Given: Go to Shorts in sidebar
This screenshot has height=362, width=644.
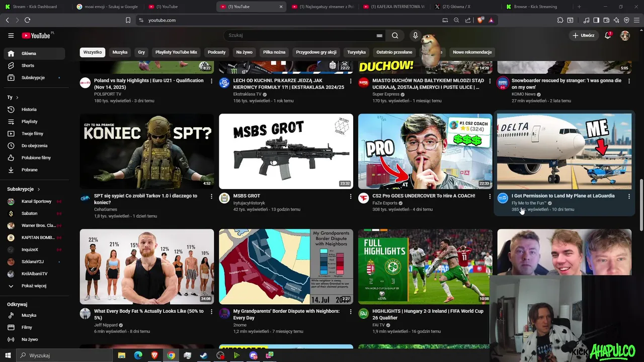Looking at the screenshot, I should (34, 65).
